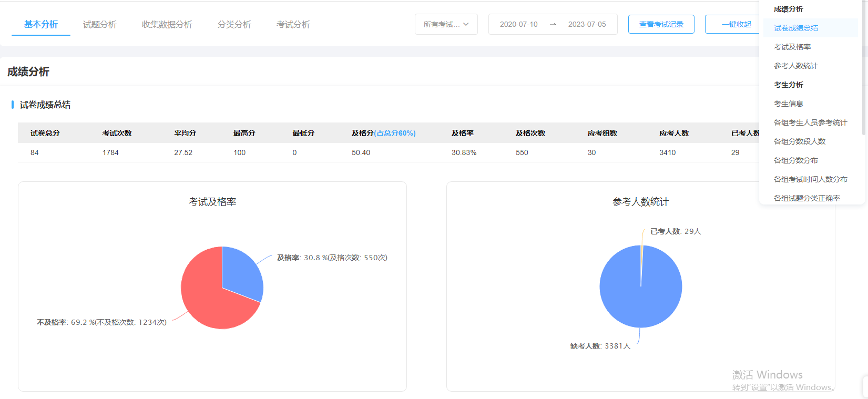This screenshot has width=868, height=399.
Task: Jump to 考生分析 in side navigation
Action: [789, 85]
